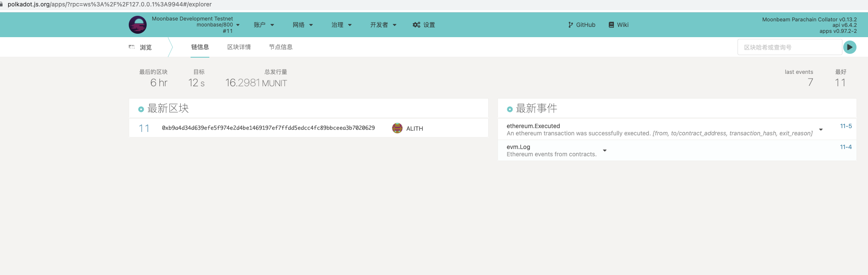The height and width of the screenshot is (275, 868).
Task: Switch to the 区块详情 block details tab
Action: tap(239, 47)
